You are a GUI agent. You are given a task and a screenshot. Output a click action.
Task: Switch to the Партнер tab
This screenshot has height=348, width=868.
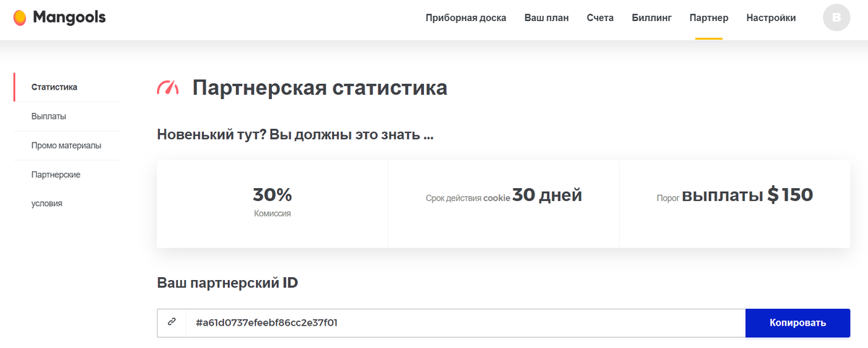pyautogui.click(x=709, y=18)
